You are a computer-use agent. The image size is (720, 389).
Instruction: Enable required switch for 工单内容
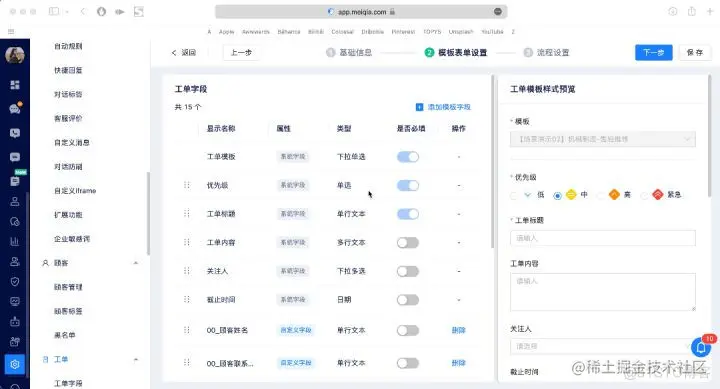[408, 242]
